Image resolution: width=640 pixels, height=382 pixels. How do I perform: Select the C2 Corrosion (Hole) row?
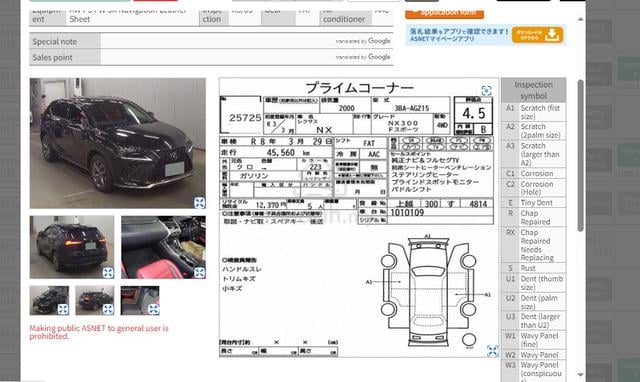click(x=533, y=188)
